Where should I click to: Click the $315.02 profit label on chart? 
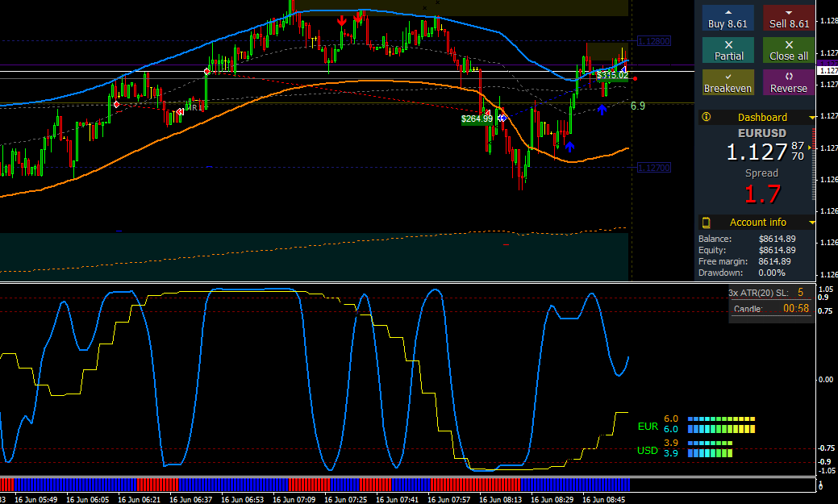(x=612, y=75)
